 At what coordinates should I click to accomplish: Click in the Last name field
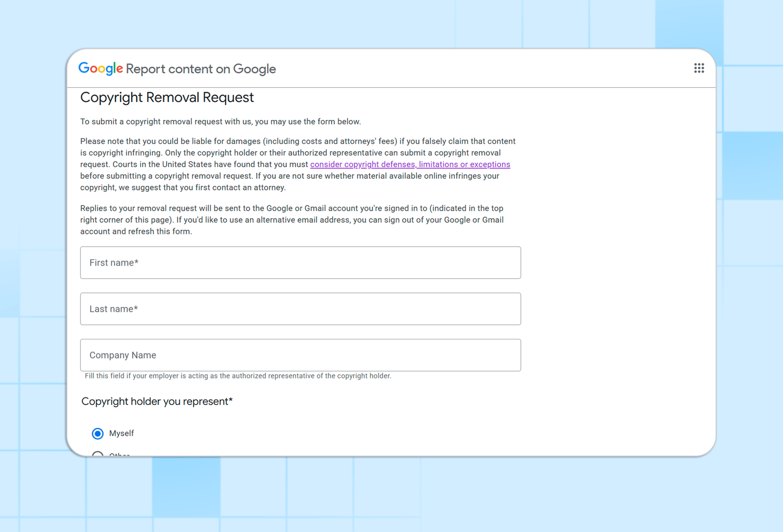tap(300, 309)
